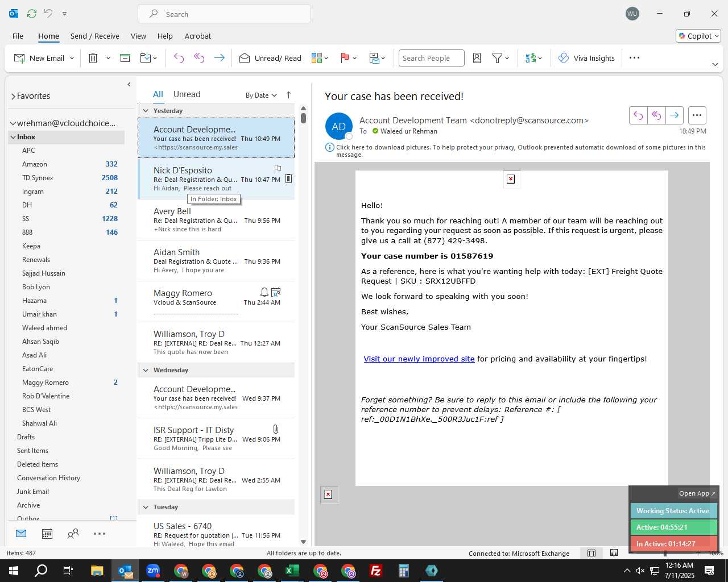Open Viva Insights

[586, 58]
